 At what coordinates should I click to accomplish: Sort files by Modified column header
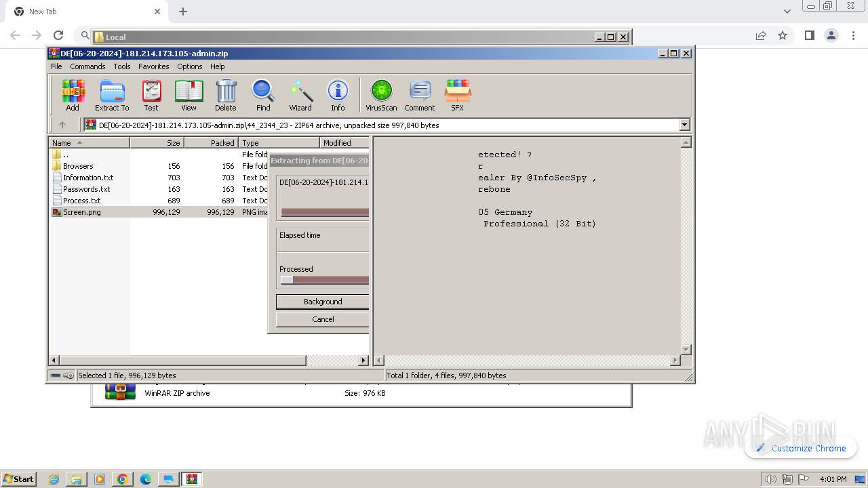[344, 143]
